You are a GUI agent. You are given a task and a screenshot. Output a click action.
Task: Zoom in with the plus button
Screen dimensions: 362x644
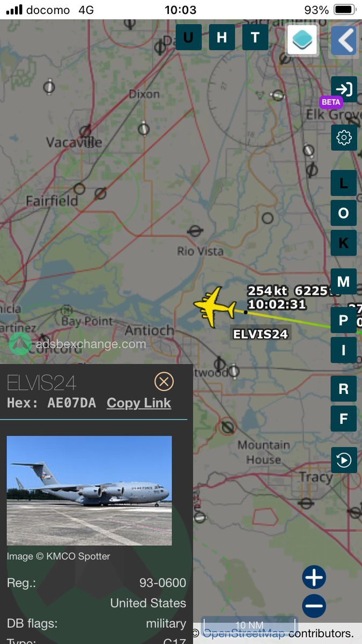coord(314,577)
